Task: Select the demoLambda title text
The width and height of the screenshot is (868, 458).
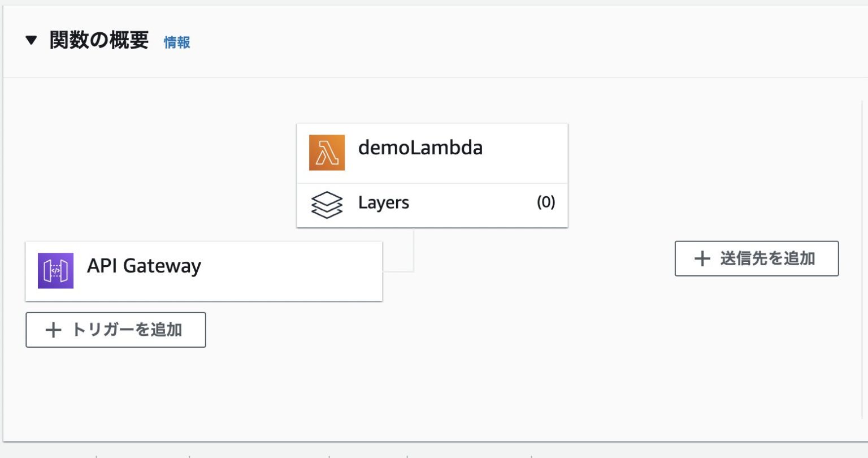Action: click(x=420, y=148)
